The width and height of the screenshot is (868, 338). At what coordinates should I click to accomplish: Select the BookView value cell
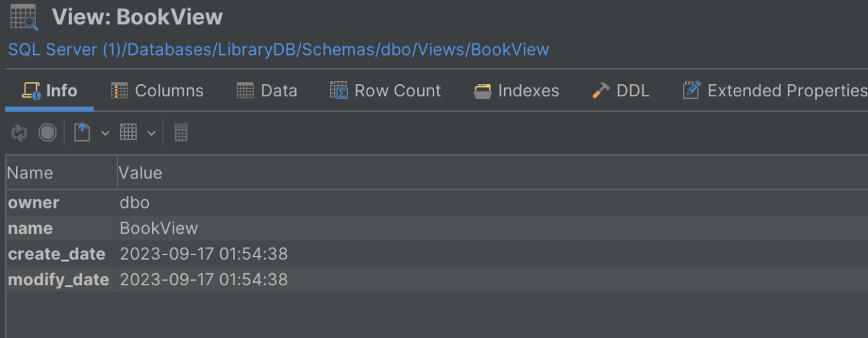pyautogui.click(x=493, y=228)
